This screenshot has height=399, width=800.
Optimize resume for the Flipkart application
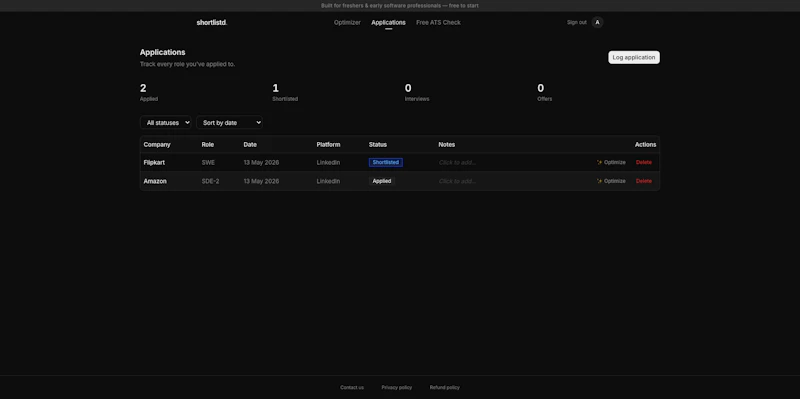coord(611,162)
